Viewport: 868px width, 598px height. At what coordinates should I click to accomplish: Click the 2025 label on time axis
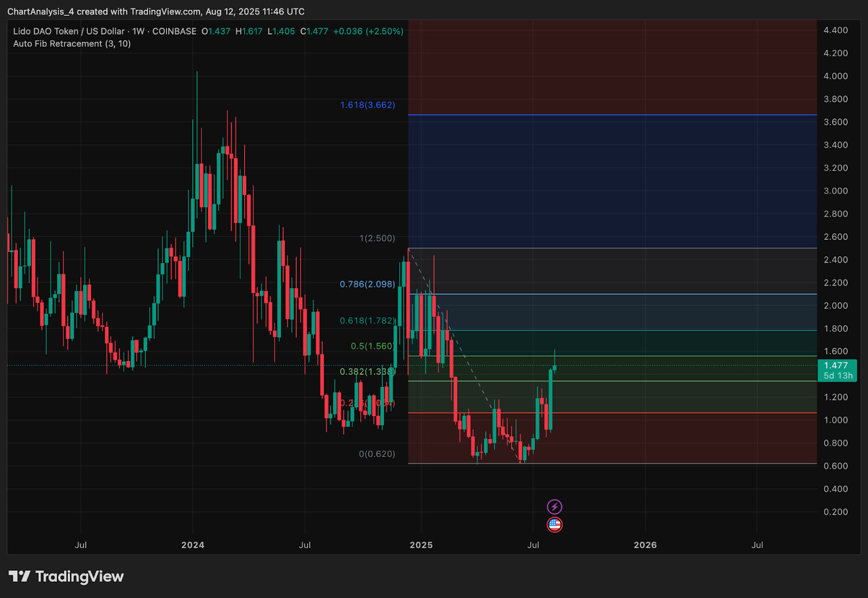click(x=421, y=545)
